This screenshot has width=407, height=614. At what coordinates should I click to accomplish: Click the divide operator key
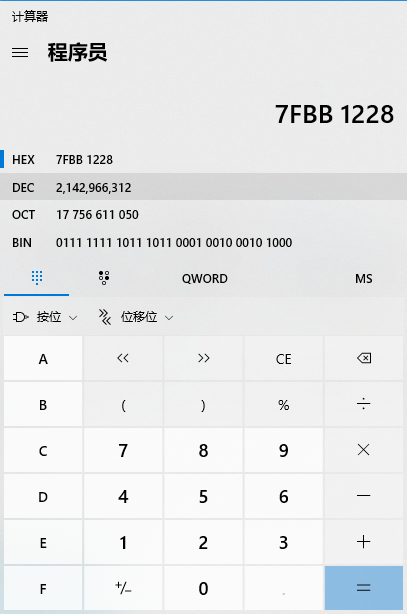[x=364, y=404]
